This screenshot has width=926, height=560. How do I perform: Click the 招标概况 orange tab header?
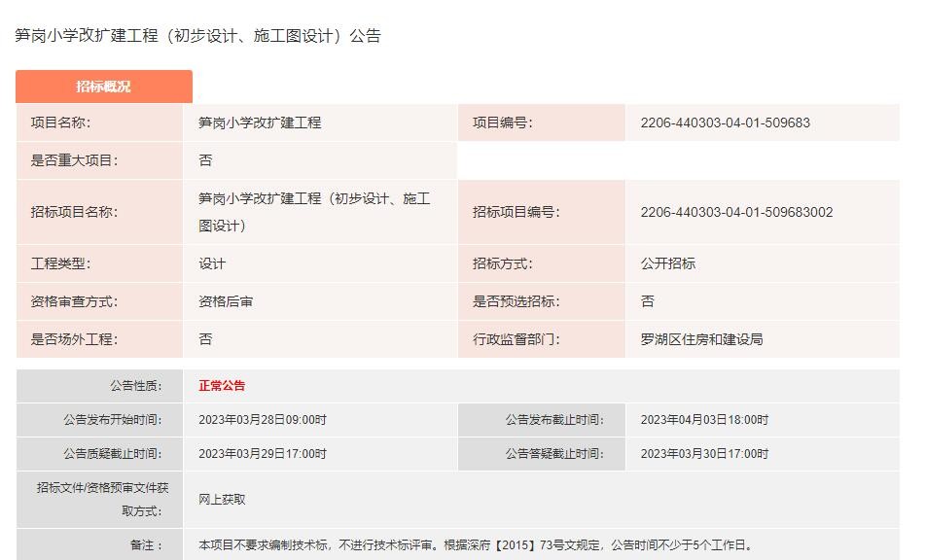pyautogui.click(x=103, y=87)
